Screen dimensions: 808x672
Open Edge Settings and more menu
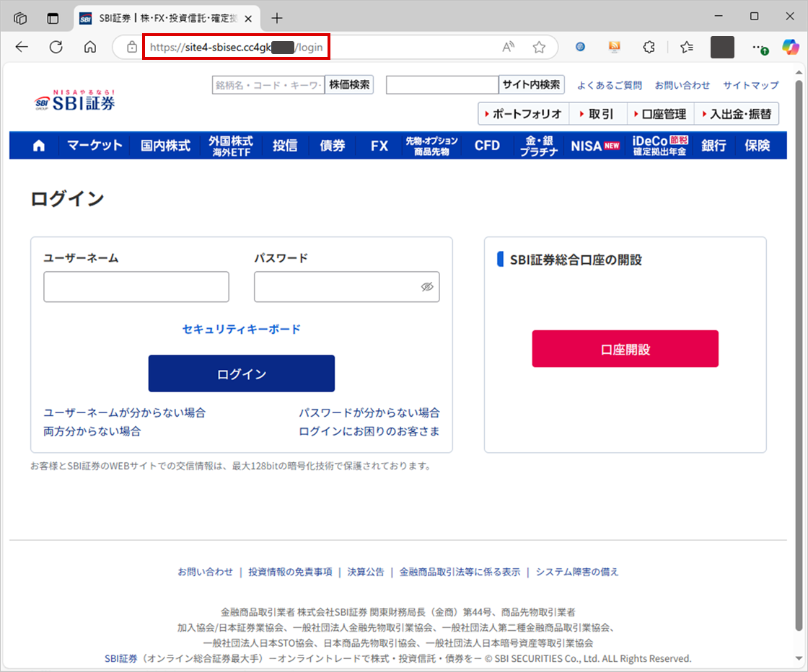(x=759, y=48)
